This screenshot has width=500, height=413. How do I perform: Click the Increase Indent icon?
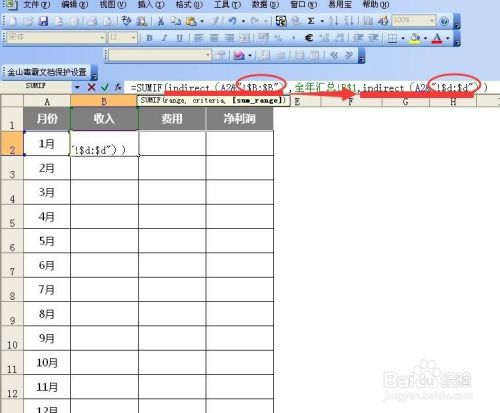pos(374,38)
